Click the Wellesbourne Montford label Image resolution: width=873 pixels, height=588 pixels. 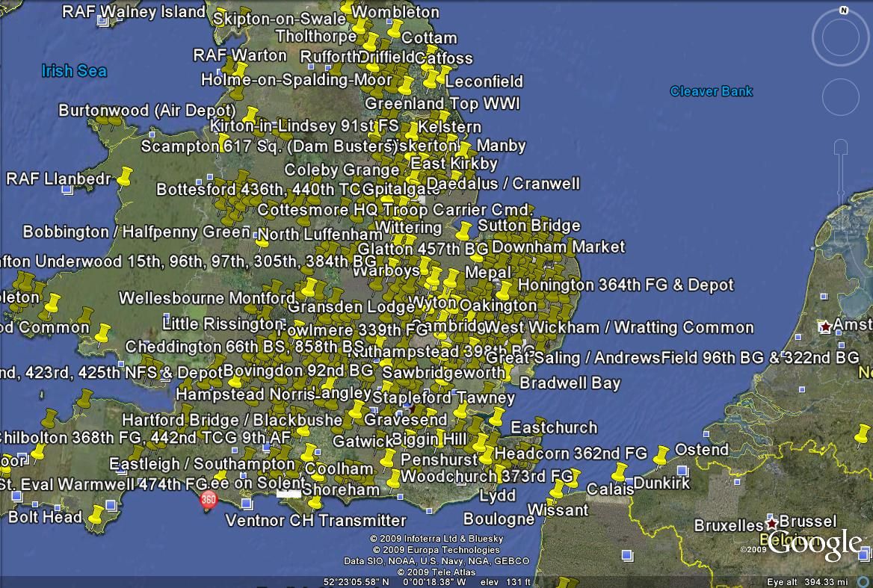[207, 297]
